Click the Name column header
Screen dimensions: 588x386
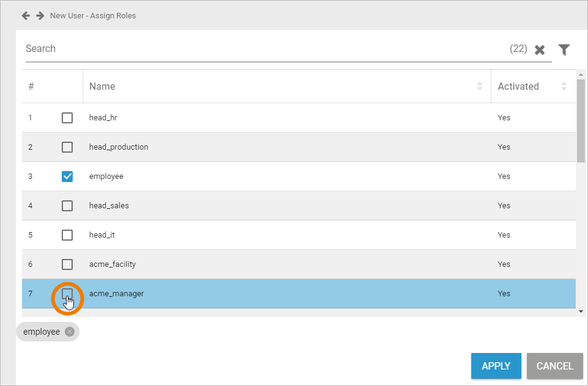pyautogui.click(x=103, y=87)
